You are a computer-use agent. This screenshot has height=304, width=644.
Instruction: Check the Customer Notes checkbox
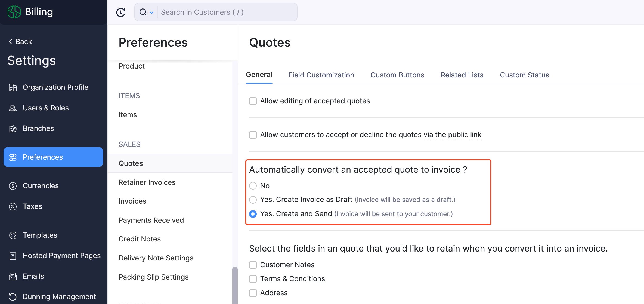point(253,265)
